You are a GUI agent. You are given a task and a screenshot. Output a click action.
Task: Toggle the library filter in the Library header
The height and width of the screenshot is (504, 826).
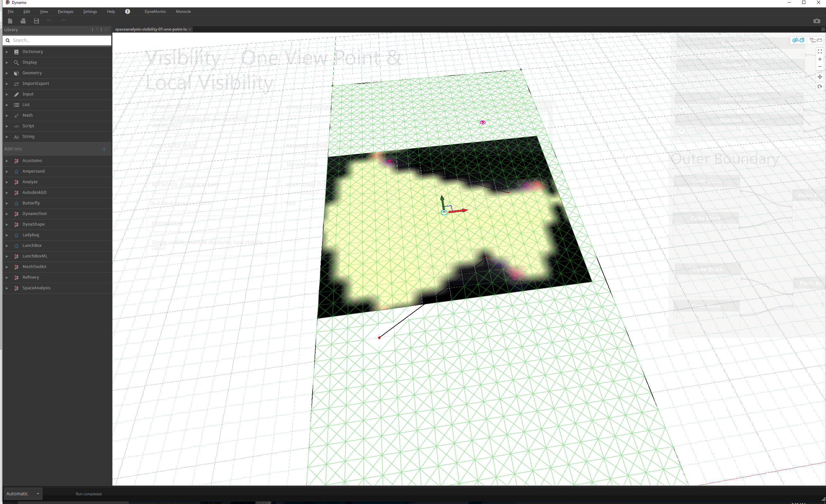click(x=97, y=30)
